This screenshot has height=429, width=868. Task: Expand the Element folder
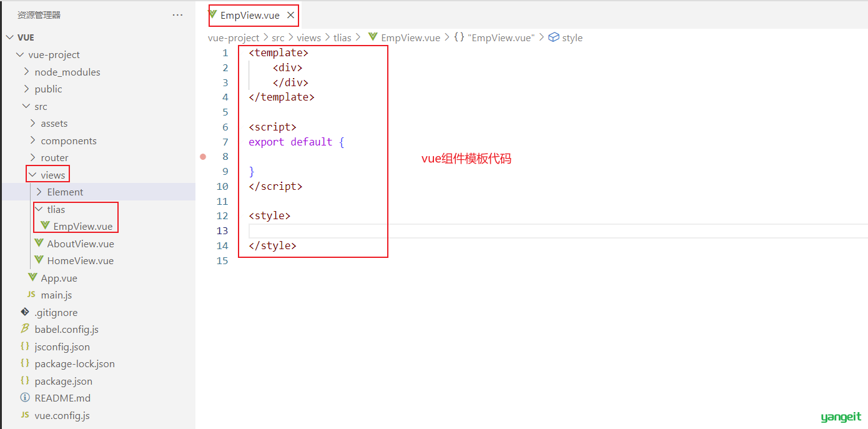click(39, 192)
